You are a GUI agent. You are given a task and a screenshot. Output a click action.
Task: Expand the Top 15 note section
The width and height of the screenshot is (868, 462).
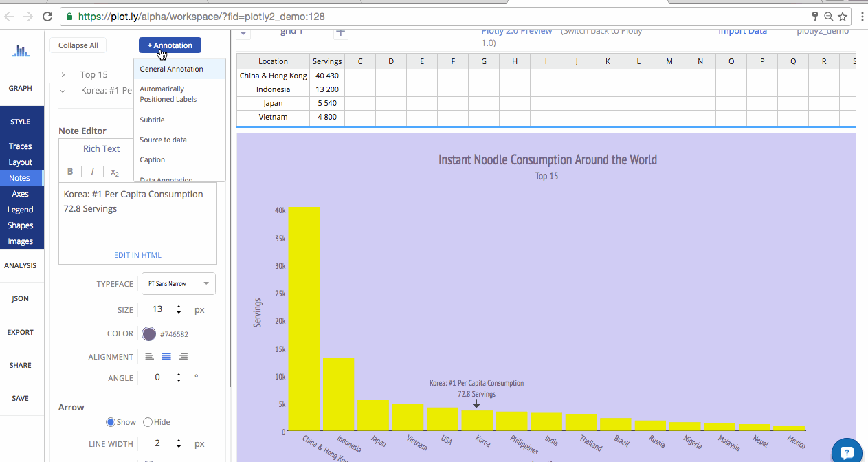pyautogui.click(x=63, y=74)
